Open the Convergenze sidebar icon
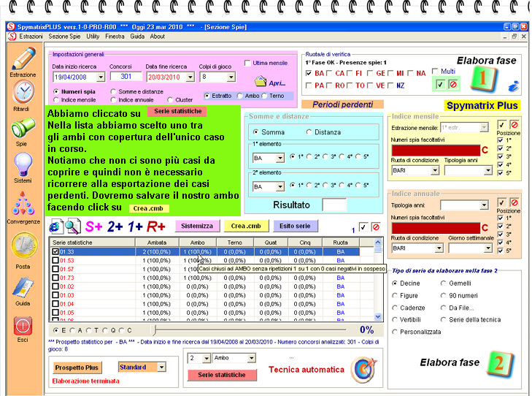532x396 pixels. (x=23, y=203)
